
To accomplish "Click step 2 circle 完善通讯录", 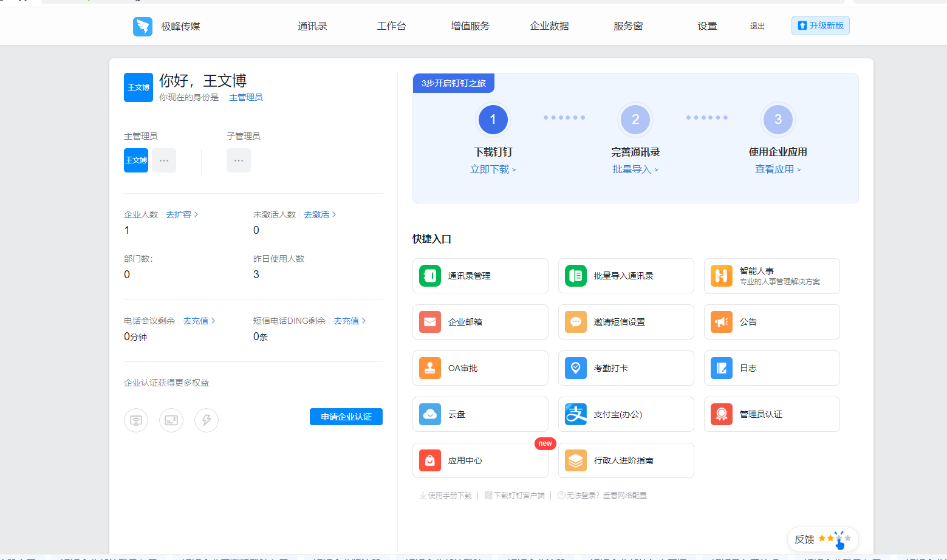I will pos(635,120).
